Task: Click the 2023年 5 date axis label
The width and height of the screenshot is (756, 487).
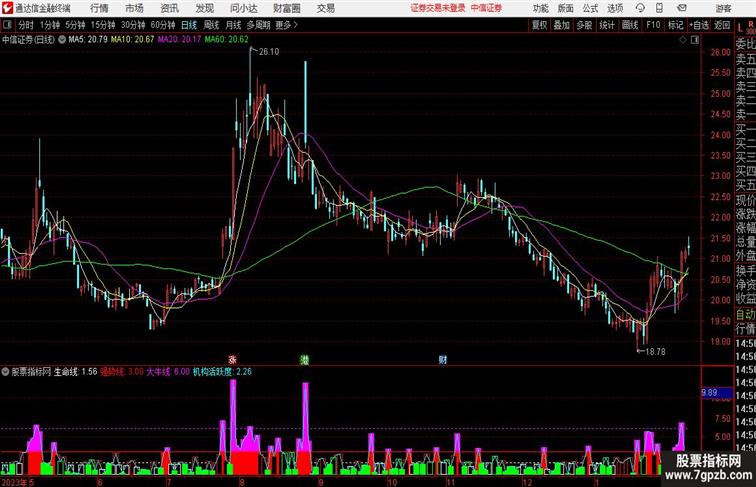Action: click(x=17, y=482)
